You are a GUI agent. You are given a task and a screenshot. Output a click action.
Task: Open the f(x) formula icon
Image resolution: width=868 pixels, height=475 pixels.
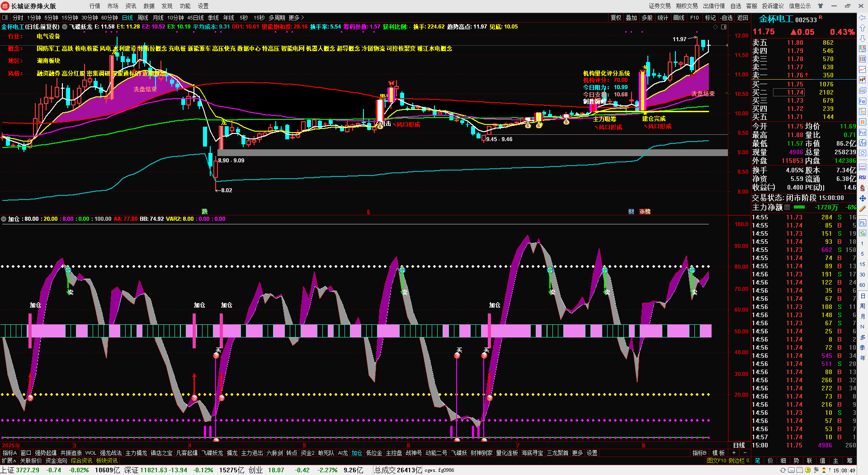(x=863, y=143)
